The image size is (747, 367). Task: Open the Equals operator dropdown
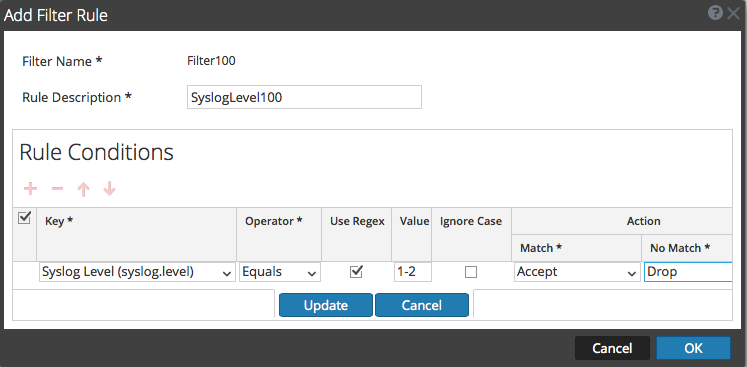[280, 272]
